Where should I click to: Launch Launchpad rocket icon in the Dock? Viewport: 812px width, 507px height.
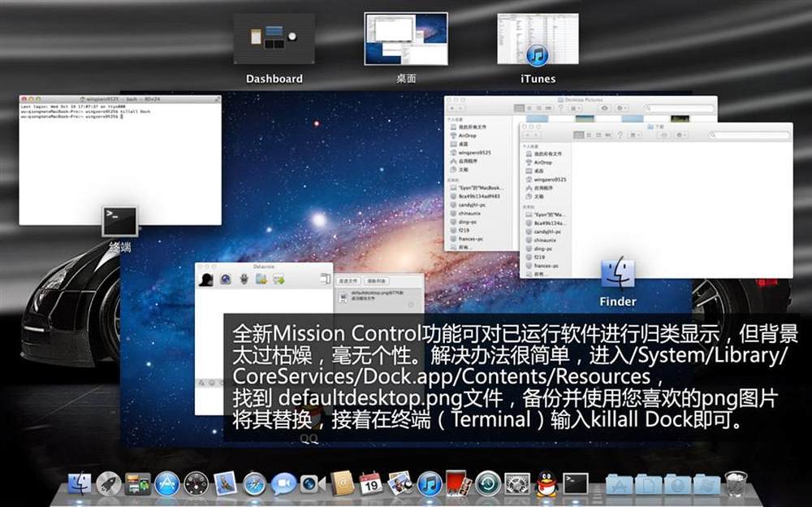[109, 484]
